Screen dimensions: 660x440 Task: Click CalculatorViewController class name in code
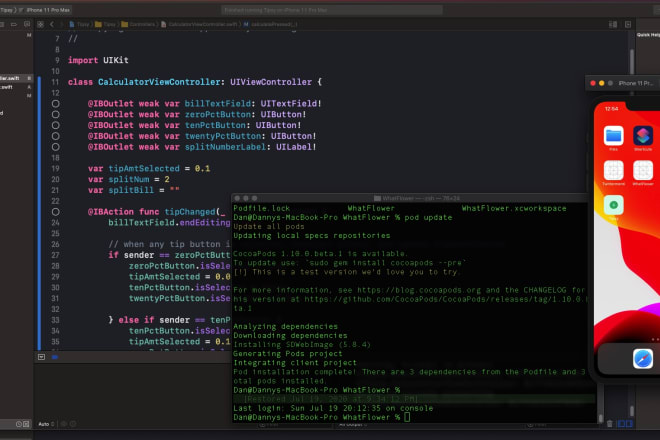[x=159, y=82]
